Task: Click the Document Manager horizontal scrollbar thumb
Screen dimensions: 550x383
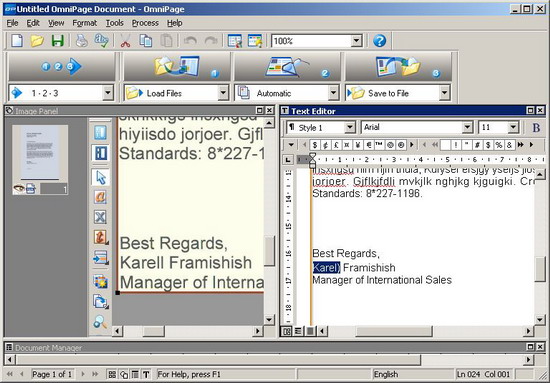Action: pyautogui.click(x=218, y=360)
